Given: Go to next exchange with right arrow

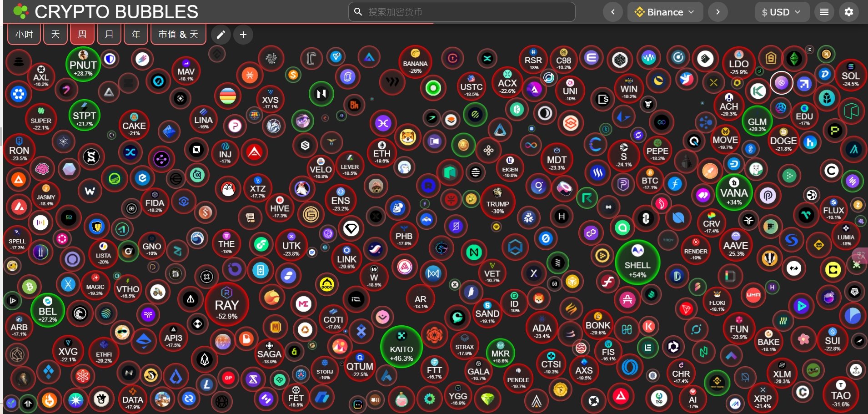Looking at the screenshot, I should pyautogui.click(x=717, y=12).
